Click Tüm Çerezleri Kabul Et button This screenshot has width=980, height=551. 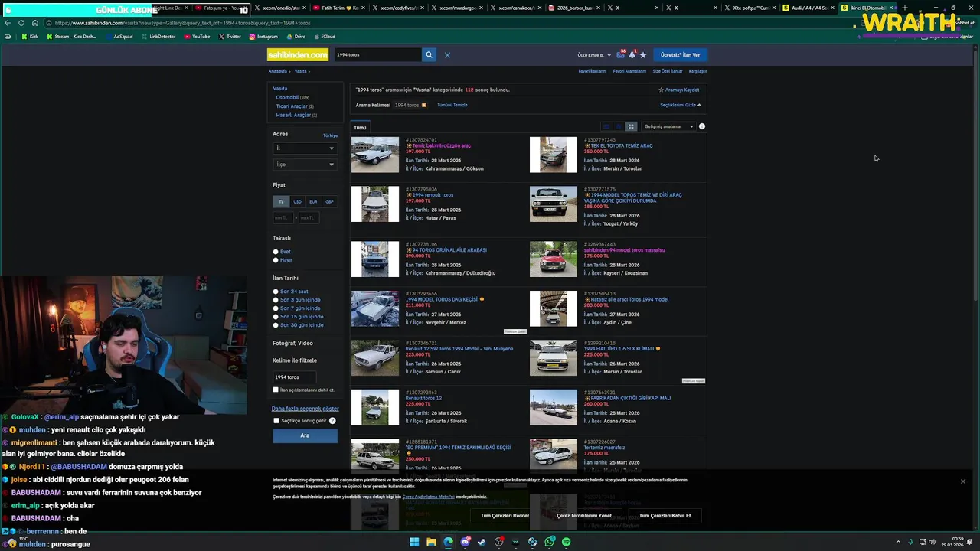(x=665, y=516)
